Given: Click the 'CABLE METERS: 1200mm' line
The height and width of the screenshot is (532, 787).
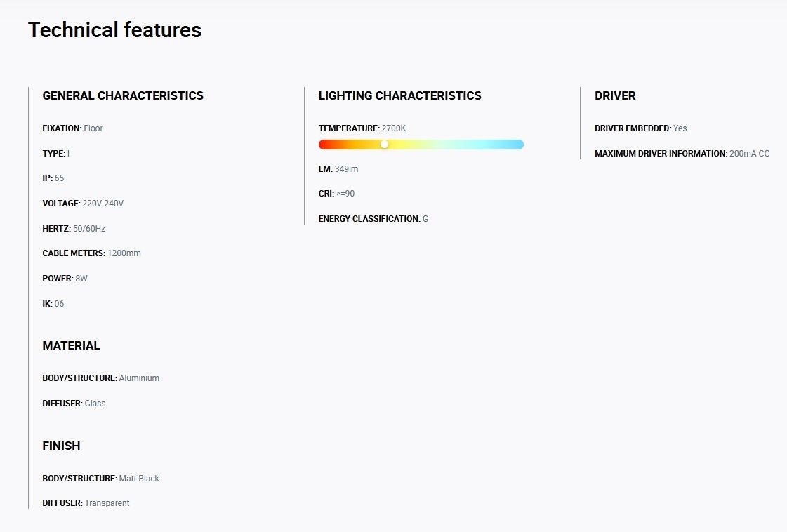Looking at the screenshot, I should pyautogui.click(x=92, y=253).
